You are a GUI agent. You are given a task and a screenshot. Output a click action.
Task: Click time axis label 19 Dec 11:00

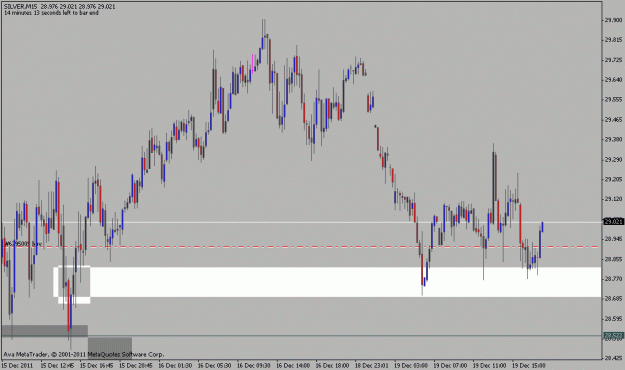[490, 365]
